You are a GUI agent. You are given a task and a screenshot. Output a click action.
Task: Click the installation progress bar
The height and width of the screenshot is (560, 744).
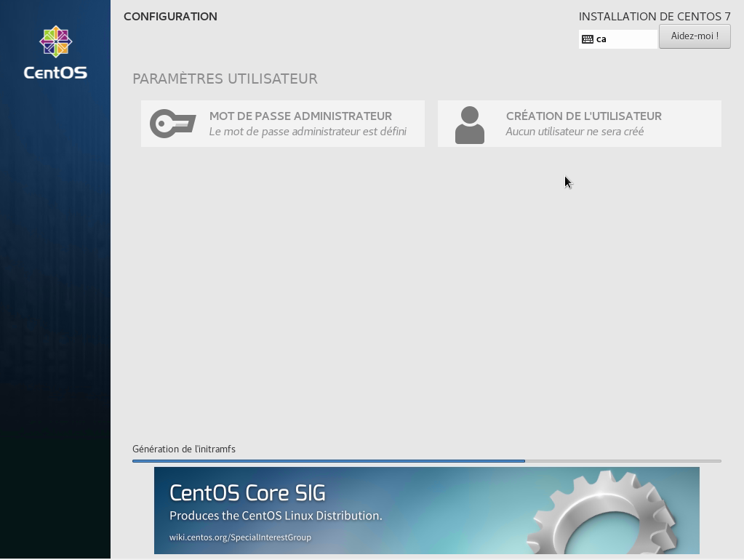[x=426, y=461]
